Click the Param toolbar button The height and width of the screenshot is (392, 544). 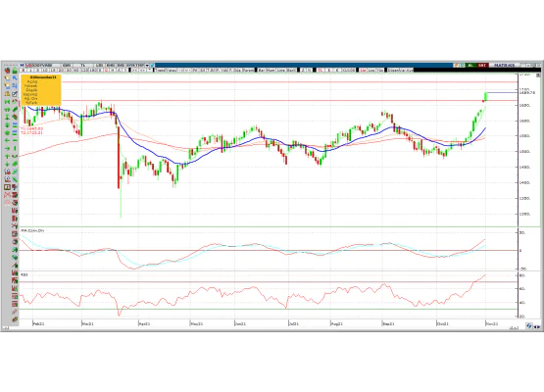248,70
